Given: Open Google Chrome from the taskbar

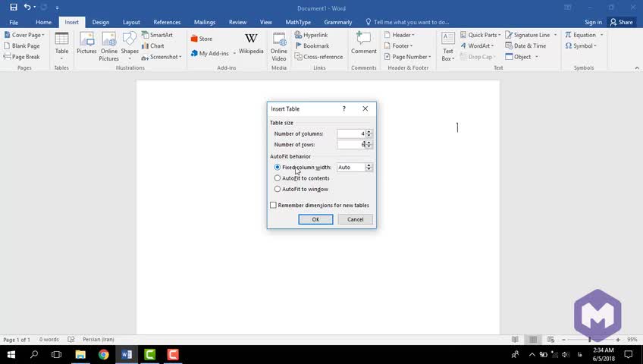Looking at the screenshot, I should 104,354.
